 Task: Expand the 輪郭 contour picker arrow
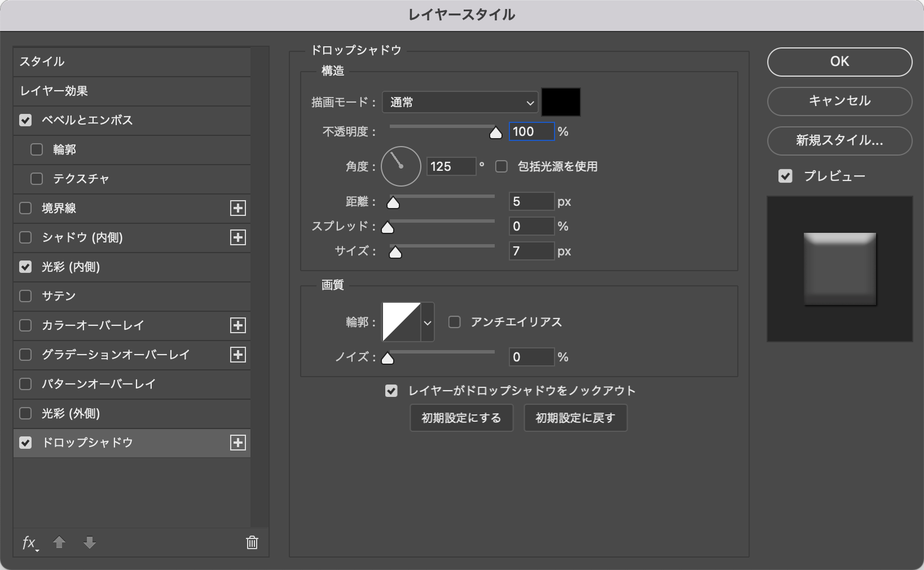coord(428,322)
